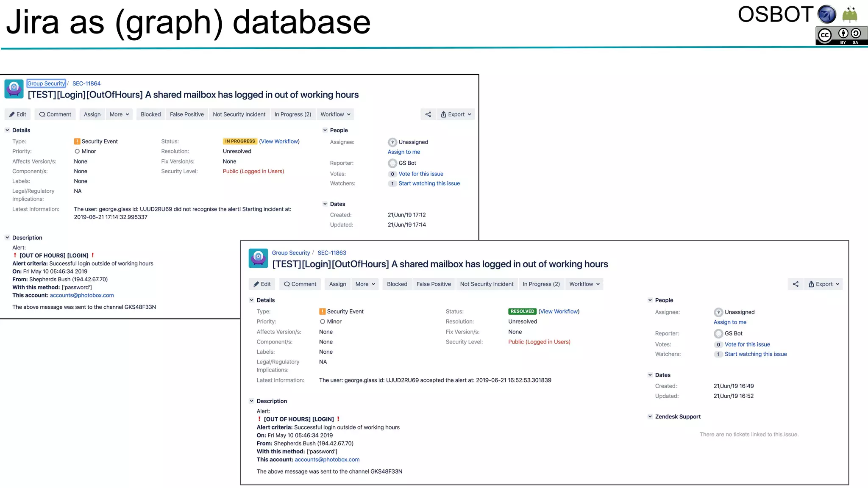Mark SEC-11863 as False Positive
This screenshot has height=488, width=868.
434,284
